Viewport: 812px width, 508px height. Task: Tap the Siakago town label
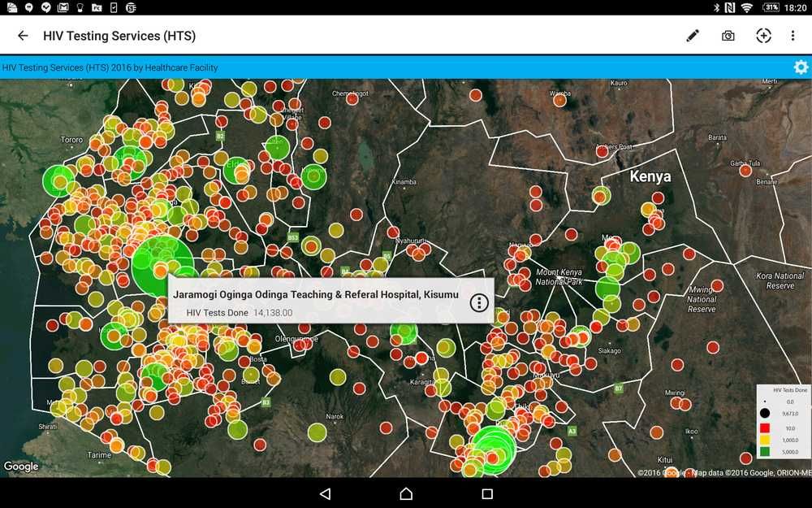[x=610, y=351]
